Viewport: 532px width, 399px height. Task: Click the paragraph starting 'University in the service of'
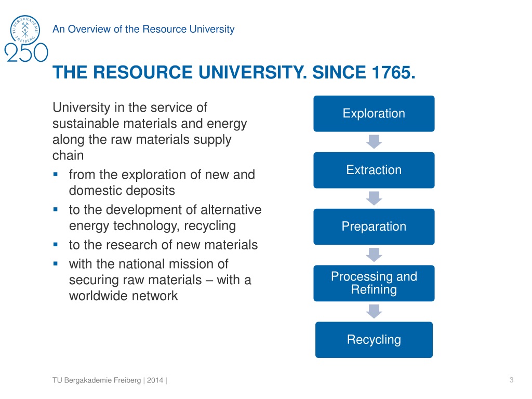(150, 131)
